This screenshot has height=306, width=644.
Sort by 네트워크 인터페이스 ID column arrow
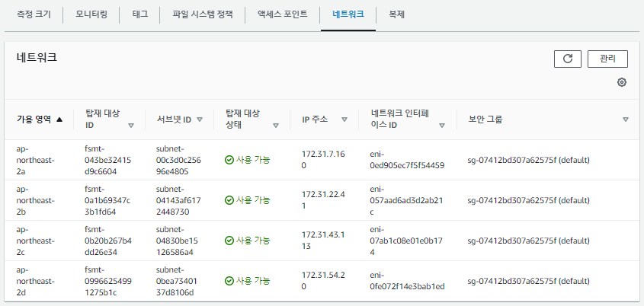tap(442, 126)
